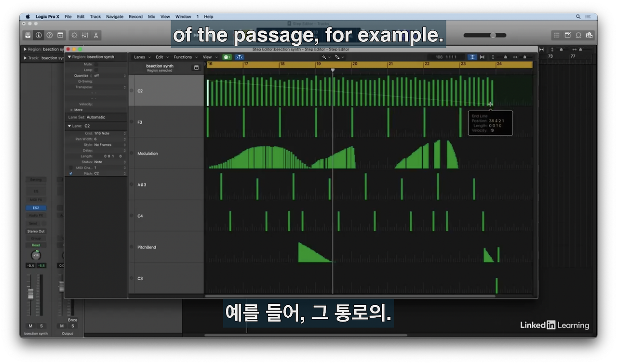Image resolution: width=617 pixels, height=364 pixels.
Task: Expand Region disclosure in main window inspector
Action: click(x=25, y=49)
